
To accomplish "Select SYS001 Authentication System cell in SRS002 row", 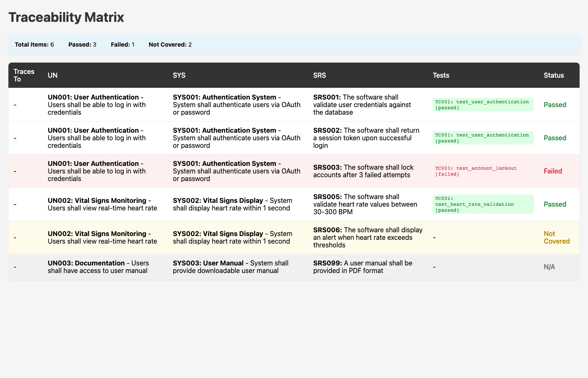I will pos(238,138).
